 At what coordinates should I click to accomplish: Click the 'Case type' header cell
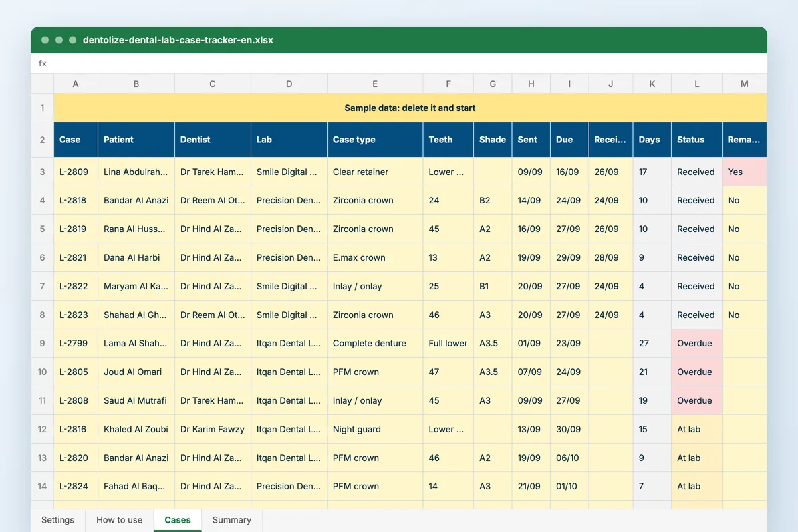375,140
